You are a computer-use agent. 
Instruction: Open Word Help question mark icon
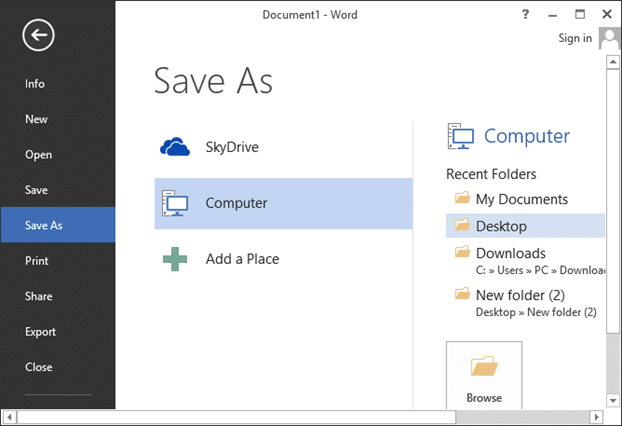pyautogui.click(x=525, y=15)
